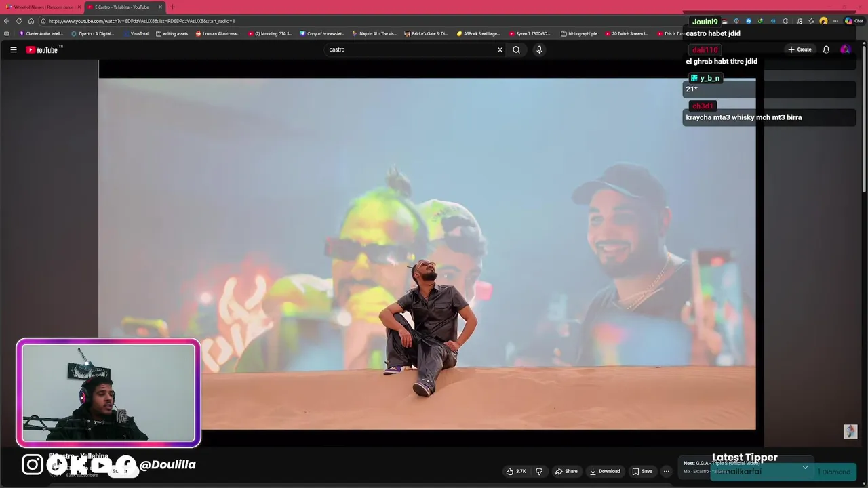This screenshot has height=488, width=868.
Task: Start voice search with the microphone icon
Action: coord(539,49)
